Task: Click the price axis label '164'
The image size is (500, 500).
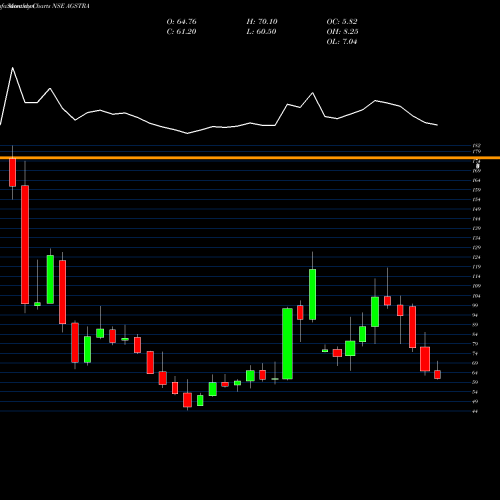Action: (x=477, y=180)
